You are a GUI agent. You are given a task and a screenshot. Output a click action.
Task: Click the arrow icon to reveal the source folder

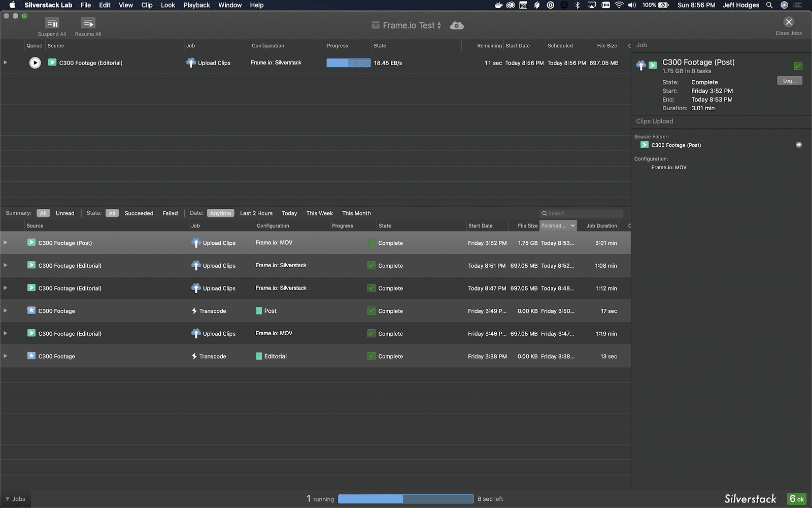point(799,145)
